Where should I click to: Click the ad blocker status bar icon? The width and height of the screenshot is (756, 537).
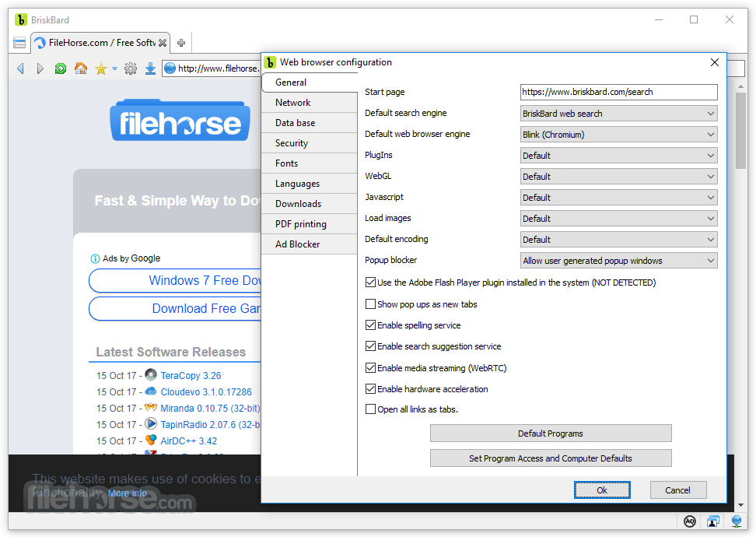click(x=690, y=521)
